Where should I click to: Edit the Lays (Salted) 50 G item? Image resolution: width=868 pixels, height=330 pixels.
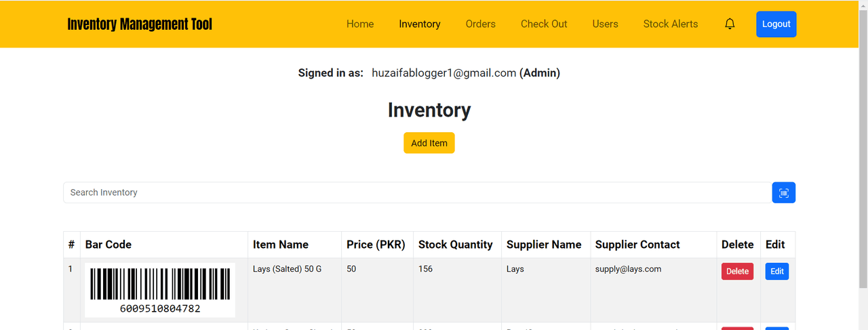(776, 272)
